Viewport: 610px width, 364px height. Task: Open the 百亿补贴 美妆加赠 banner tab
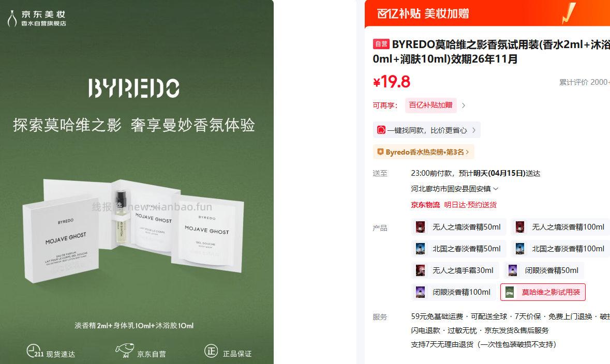[423, 13]
